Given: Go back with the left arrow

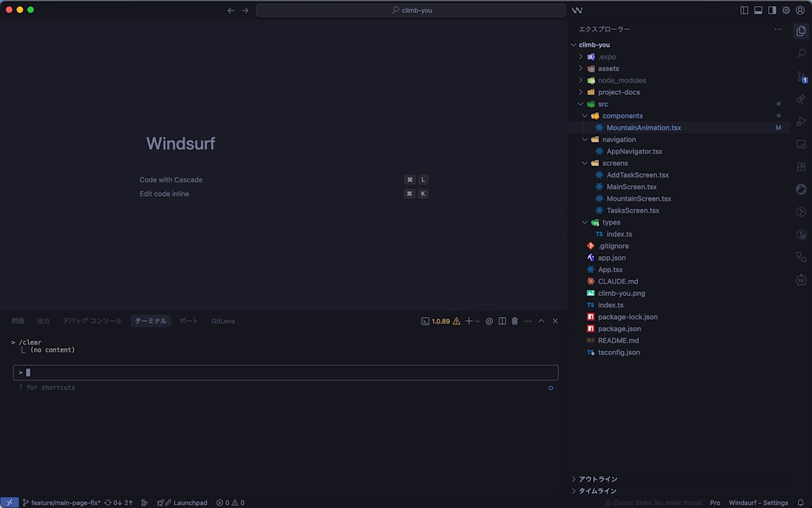Looking at the screenshot, I should [231, 10].
